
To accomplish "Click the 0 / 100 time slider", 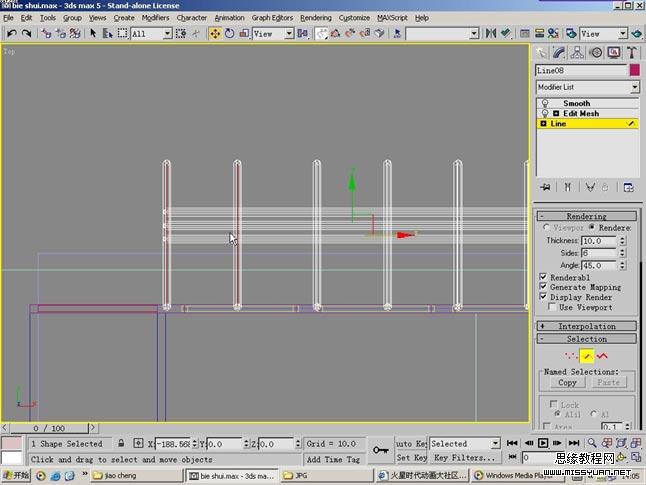I will tap(49, 428).
